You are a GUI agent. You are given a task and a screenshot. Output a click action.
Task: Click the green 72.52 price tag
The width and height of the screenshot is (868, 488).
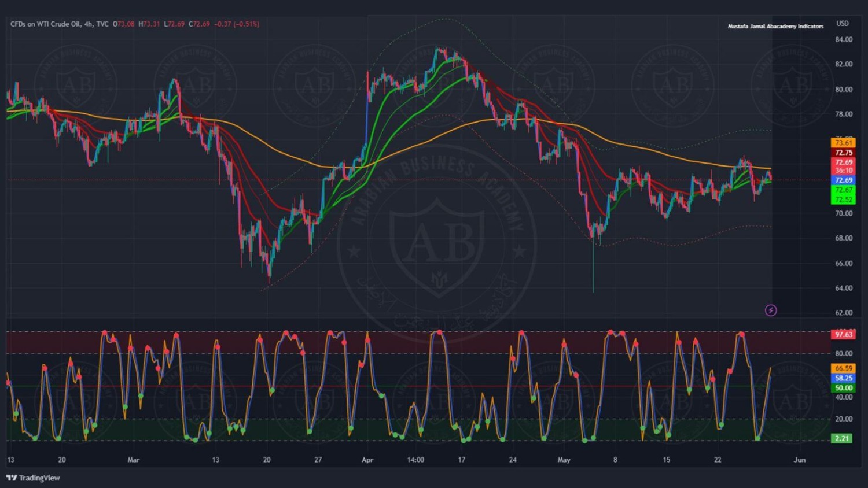pyautogui.click(x=843, y=200)
